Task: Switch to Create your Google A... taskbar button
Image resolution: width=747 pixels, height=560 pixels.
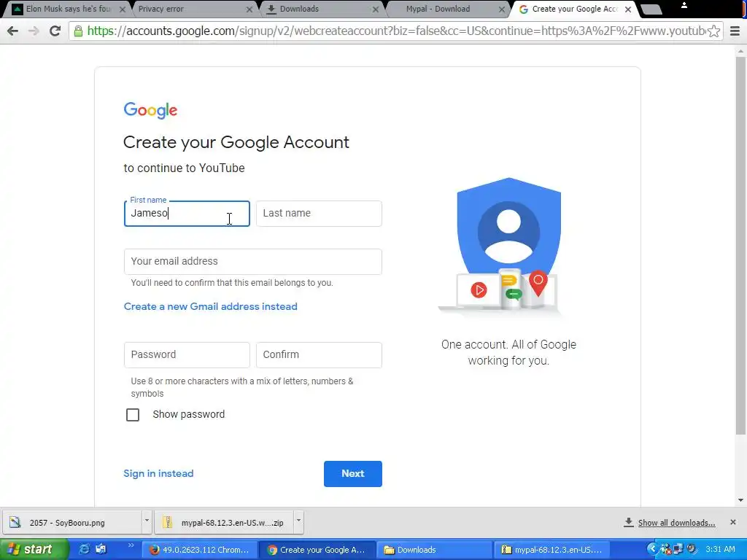Action: pos(317,550)
